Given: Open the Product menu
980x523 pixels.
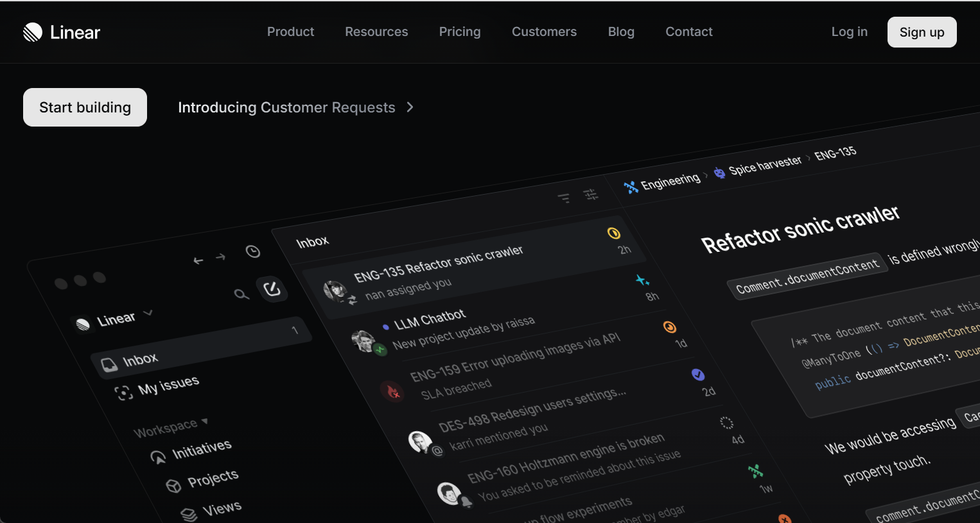Looking at the screenshot, I should 290,31.
